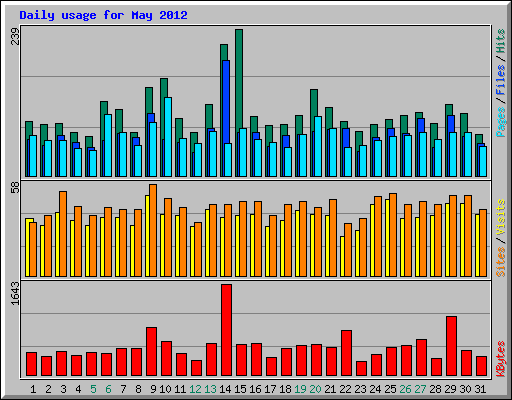This screenshot has width=512, height=400.
Task: Click green weekend day label 5
Action: coord(93,389)
